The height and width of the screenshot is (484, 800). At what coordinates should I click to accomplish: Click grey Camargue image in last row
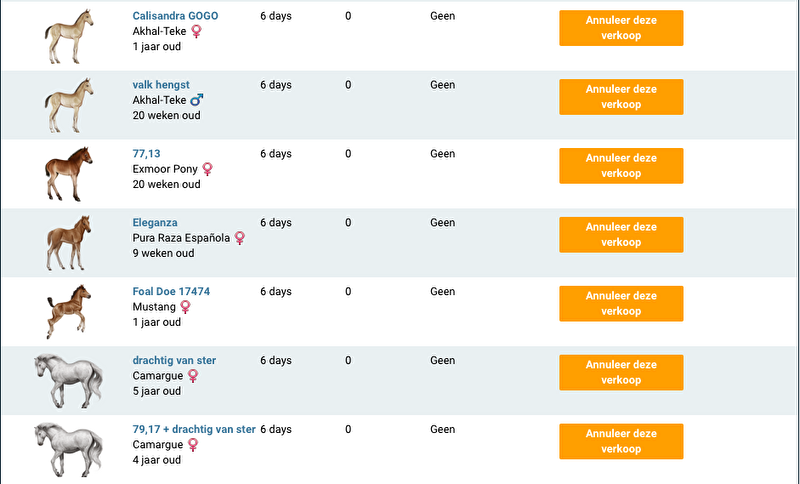pyautogui.click(x=68, y=449)
